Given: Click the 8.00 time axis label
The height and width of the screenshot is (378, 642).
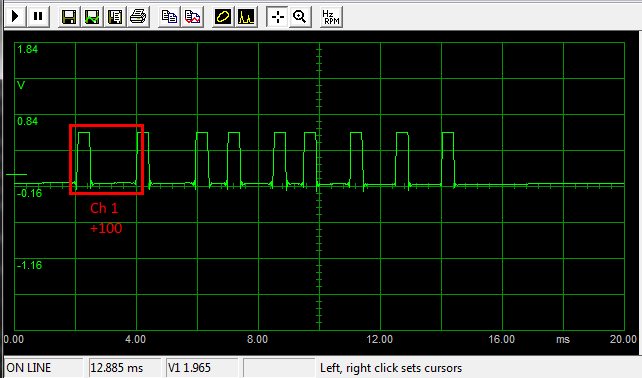Looking at the screenshot, I should click(258, 339).
